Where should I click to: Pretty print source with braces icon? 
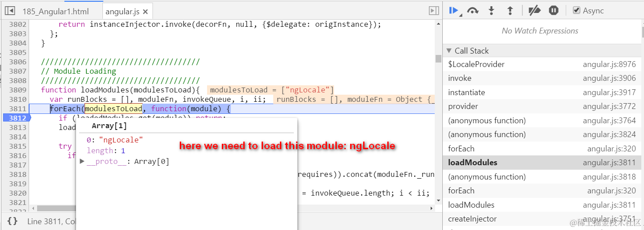[13, 221]
